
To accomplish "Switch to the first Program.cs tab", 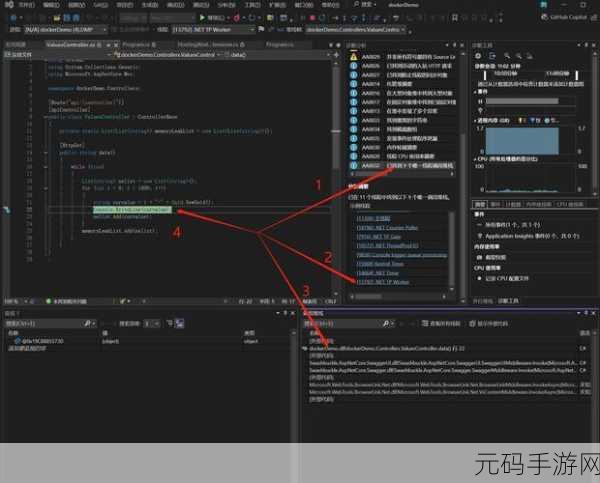I will point(140,45).
